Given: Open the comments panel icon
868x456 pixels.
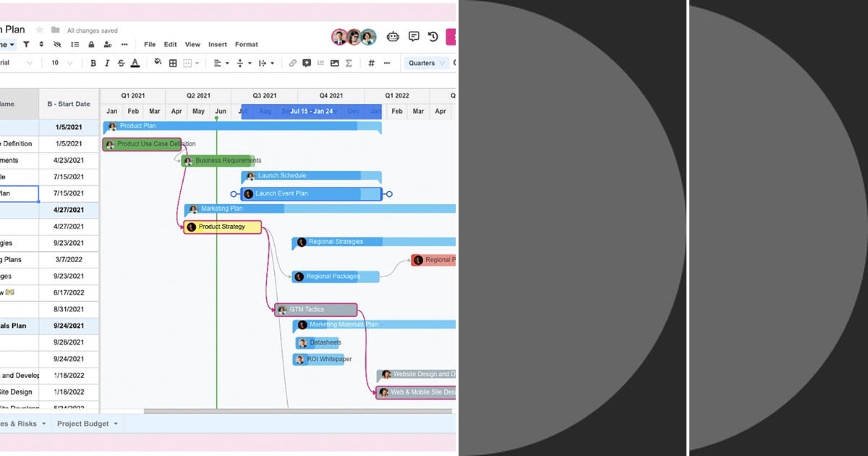Looking at the screenshot, I should 414,36.
